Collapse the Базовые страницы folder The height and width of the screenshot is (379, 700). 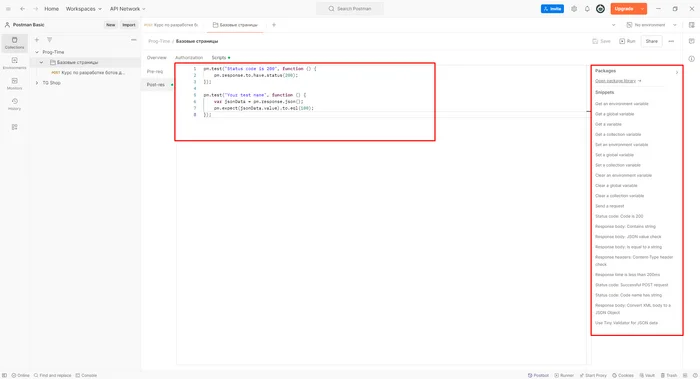click(x=41, y=62)
